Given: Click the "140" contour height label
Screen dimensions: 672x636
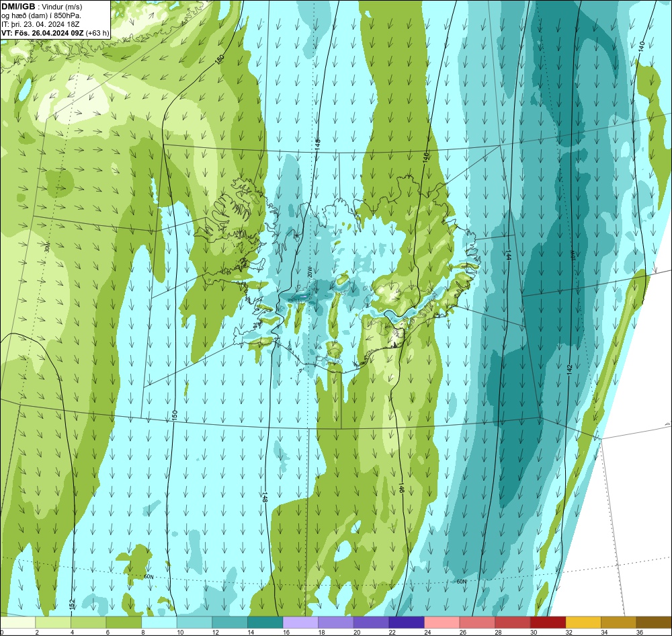Looking at the screenshot, I should pos(641,46).
